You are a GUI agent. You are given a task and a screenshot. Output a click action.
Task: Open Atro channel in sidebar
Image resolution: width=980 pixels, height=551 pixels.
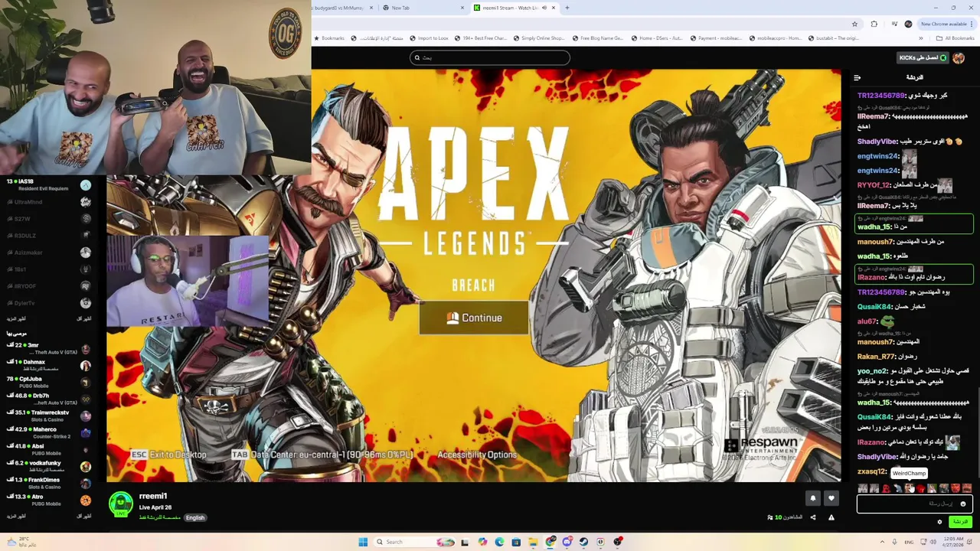pyautogui.click(x=48, y=500)
